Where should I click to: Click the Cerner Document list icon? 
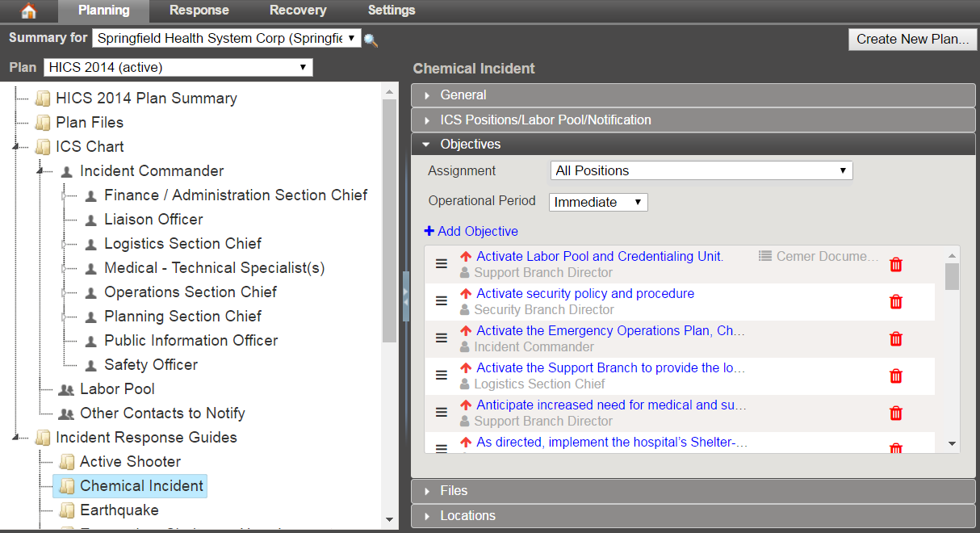point(765,256)
